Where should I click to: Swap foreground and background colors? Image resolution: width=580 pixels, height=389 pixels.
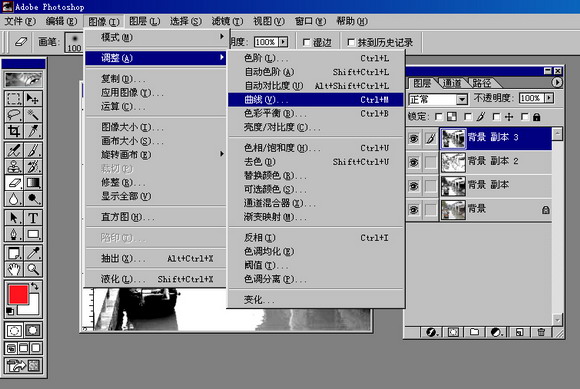point(35,286)
